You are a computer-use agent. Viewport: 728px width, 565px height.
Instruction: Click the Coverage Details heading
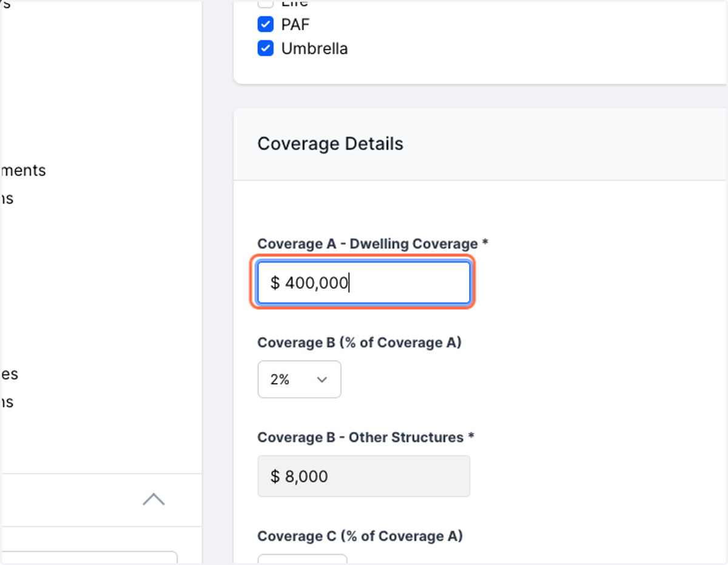[x=330, y=144]
